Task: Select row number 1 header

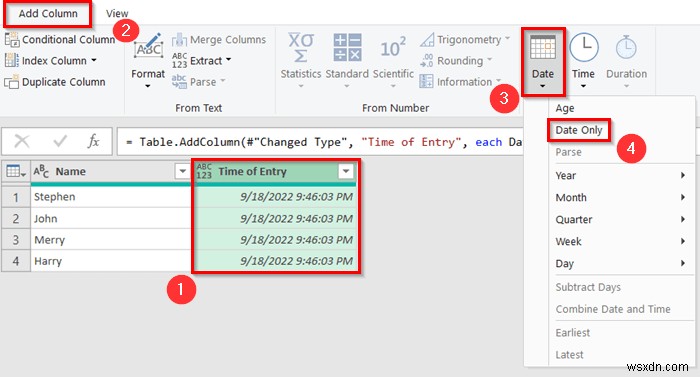Action: click(x=16, y=197)
